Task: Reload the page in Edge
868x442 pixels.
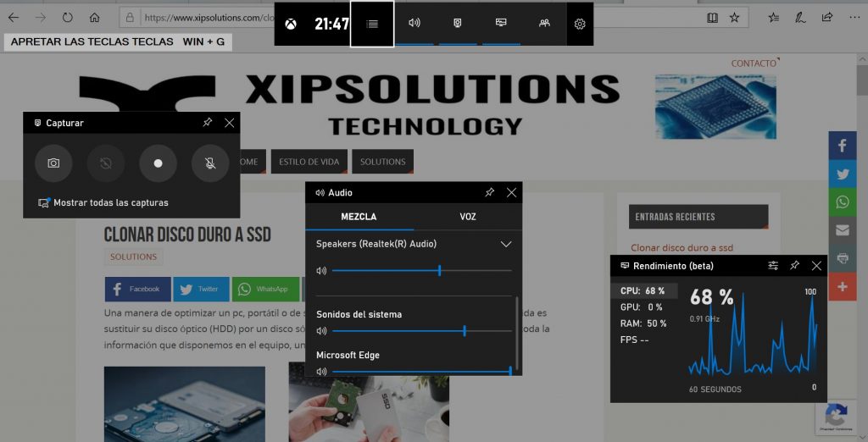Action: (68, 18)
